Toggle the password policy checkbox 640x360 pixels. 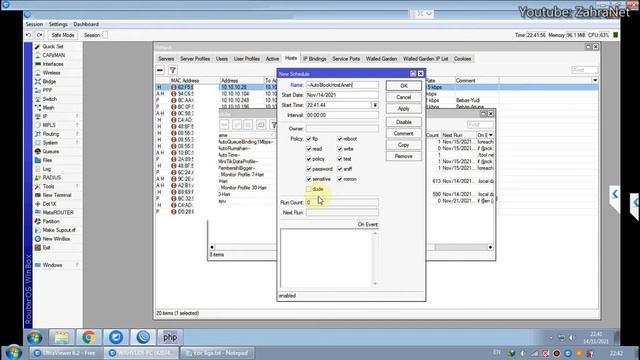(309, 169)
